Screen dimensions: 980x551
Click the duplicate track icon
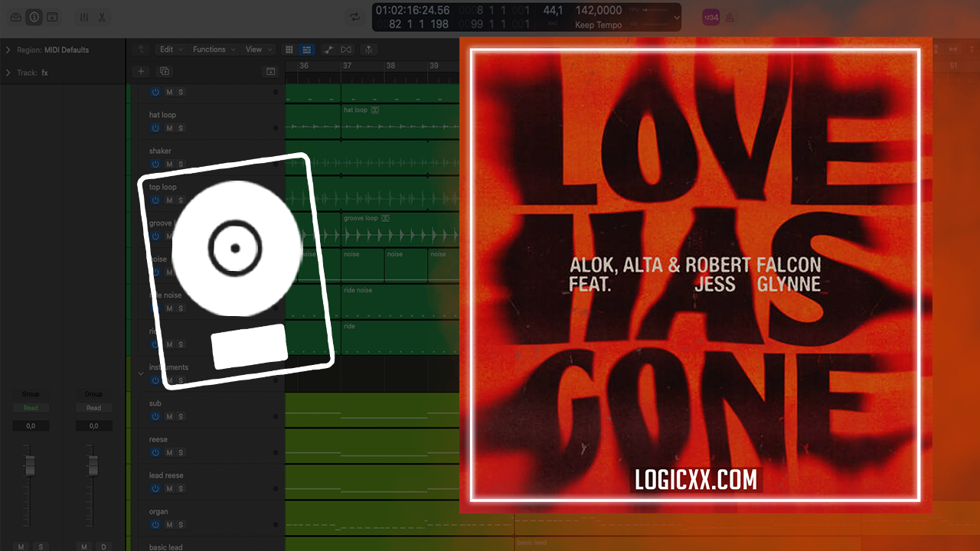coord(163,71)
